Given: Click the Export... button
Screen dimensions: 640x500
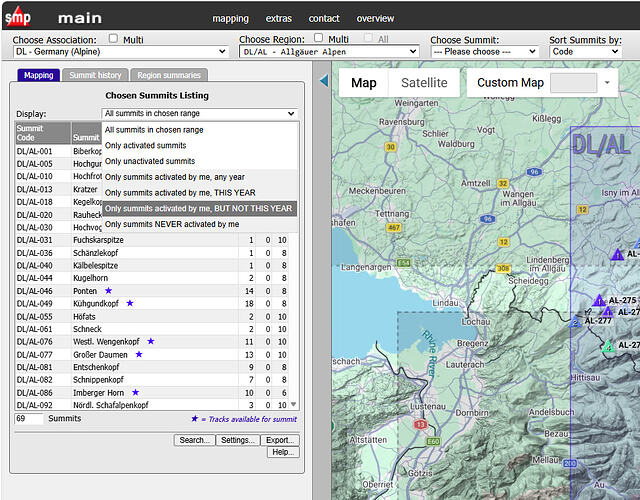Looking at the screenshot, I should click(280, 440).
